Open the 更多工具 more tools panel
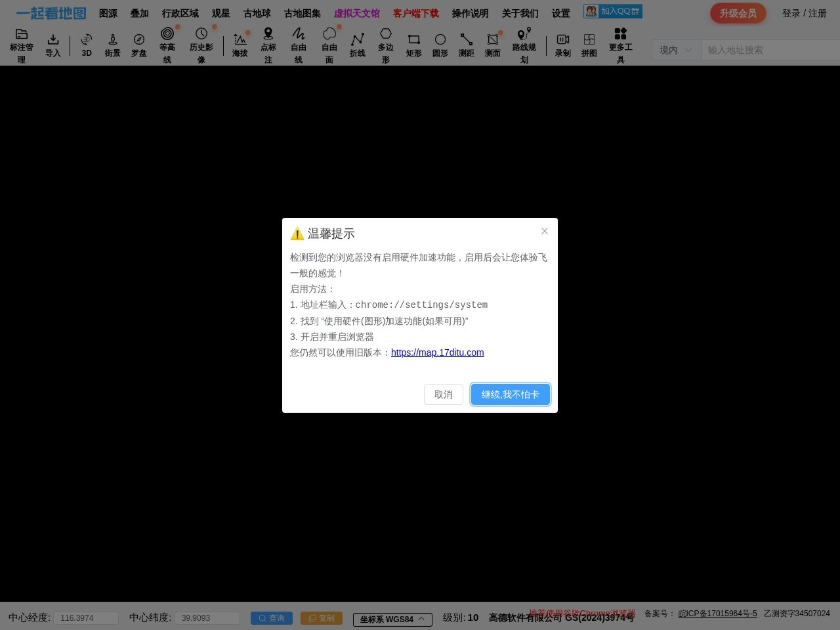 tap(619, 43)
